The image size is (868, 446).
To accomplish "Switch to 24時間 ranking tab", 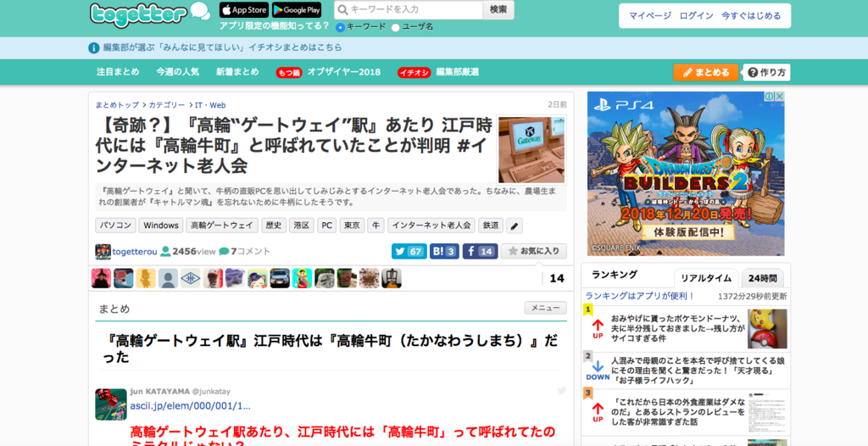I will point(762,278).
